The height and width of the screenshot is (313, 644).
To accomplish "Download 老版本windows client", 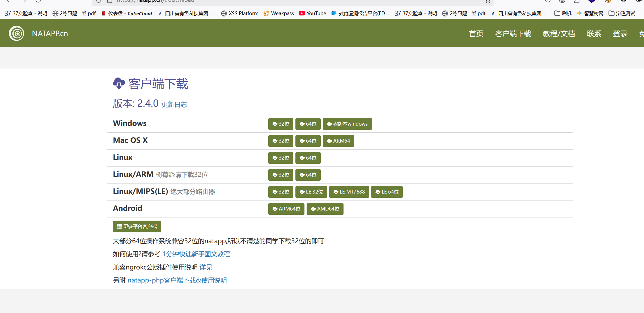I will (x=347, y=124).
